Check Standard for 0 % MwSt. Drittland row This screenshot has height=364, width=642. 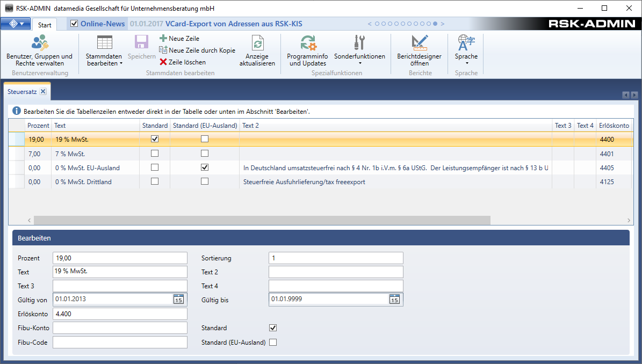click(x=155, y=181)
